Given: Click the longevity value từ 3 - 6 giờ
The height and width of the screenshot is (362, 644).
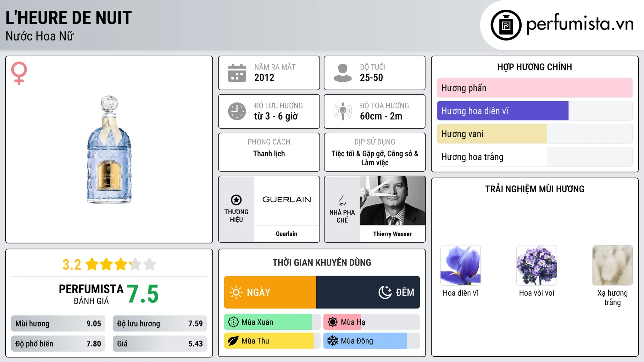Looking at the screenshot, I should [276, 116].
